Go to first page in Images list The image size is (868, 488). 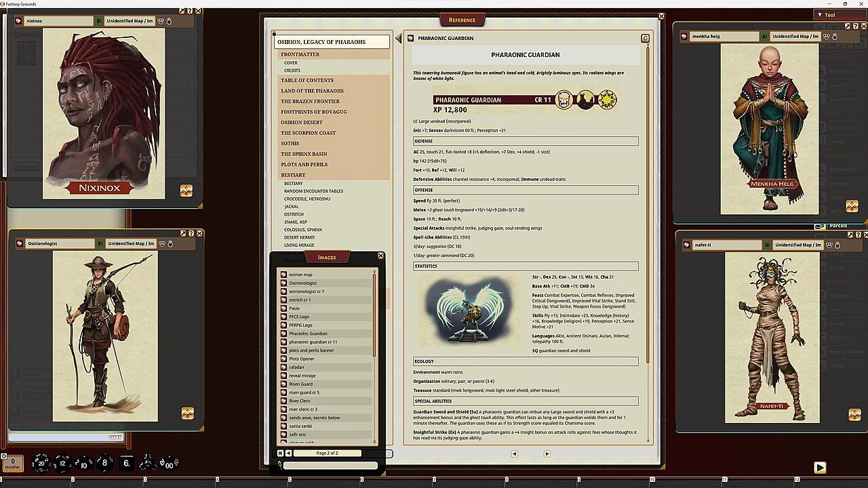click(281, 453)
